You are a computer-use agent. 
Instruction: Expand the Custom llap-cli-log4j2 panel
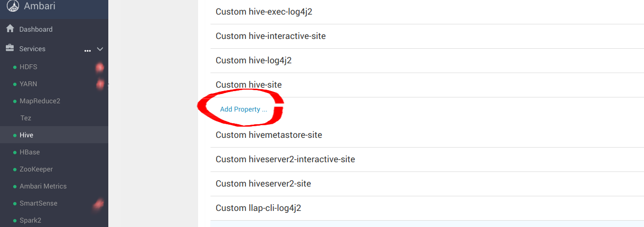pyautogui.click(x=259, y=208)
